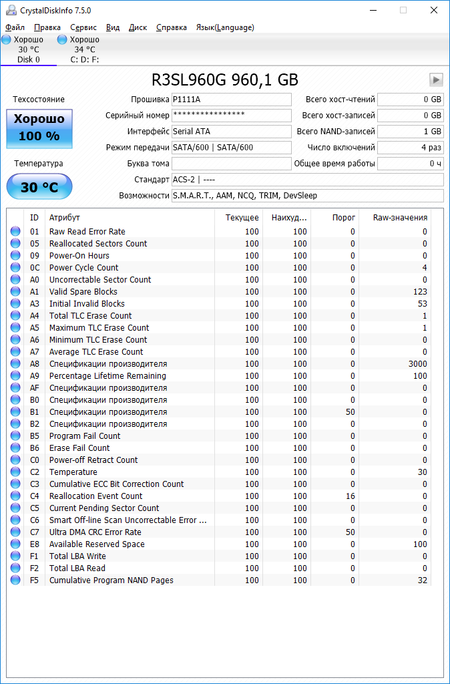Select Disk 0 drive tab
The width and height of the screenshot is (450, 684).
tap(28, 49)
